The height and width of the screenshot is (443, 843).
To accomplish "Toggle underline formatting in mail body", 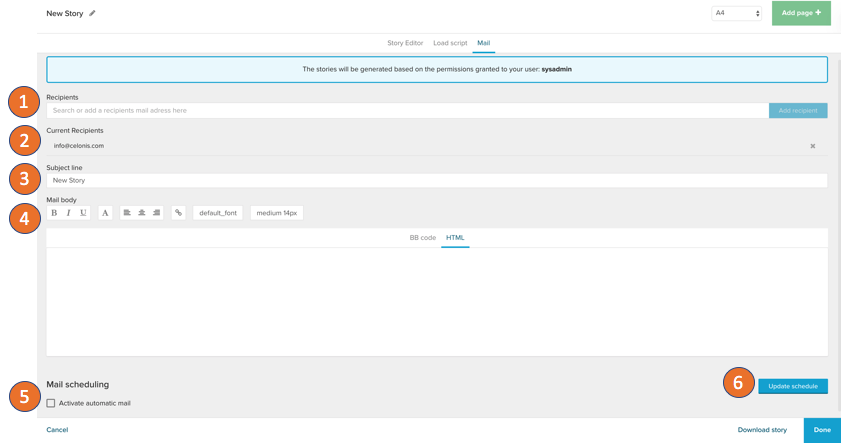I will pyautogui.click(x=83, y=213).
